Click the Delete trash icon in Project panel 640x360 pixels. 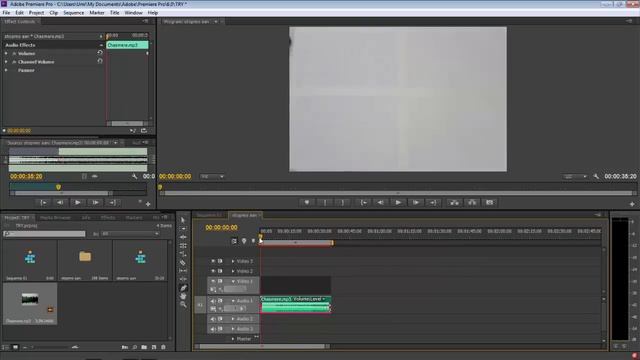coord(163,347)
